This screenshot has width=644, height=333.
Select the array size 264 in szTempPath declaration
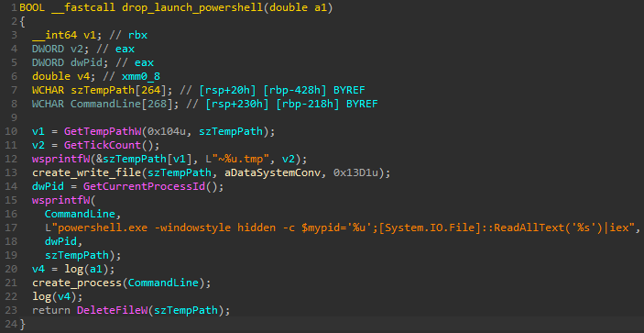point(151,90)
